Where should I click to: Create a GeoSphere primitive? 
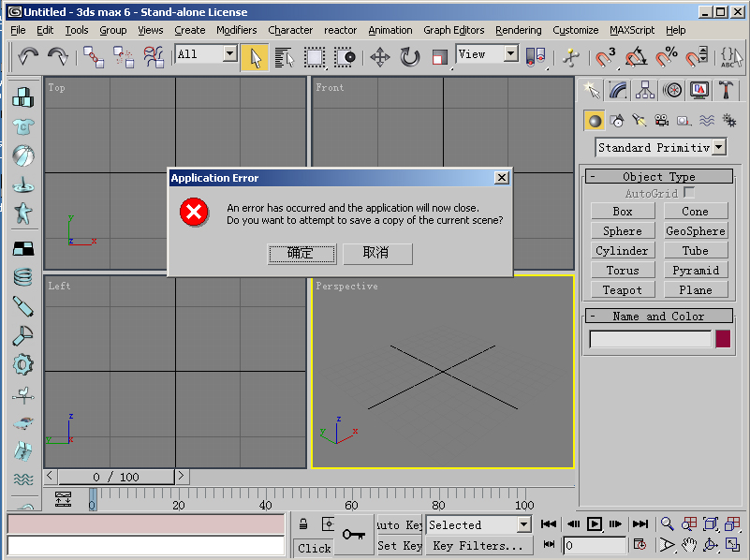(696, 231)
